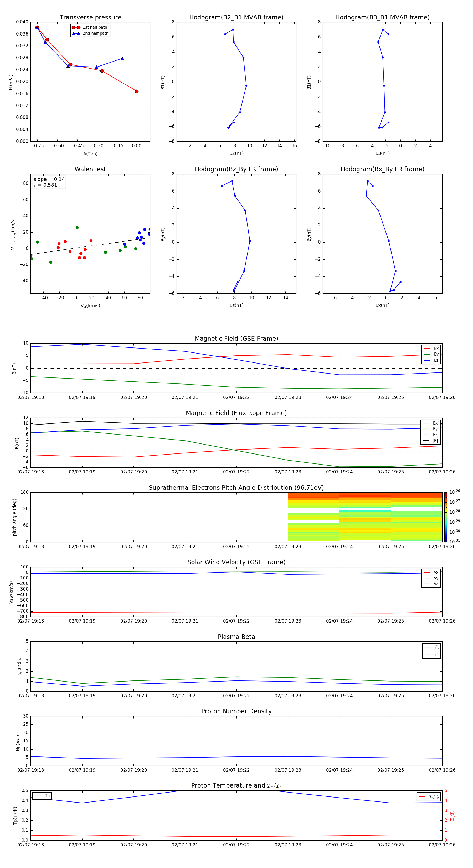This screenshot has width=473, height=868.
Task: Click the 'Magnetic Field (GSE Frame)' title
Action: point(236,339)
